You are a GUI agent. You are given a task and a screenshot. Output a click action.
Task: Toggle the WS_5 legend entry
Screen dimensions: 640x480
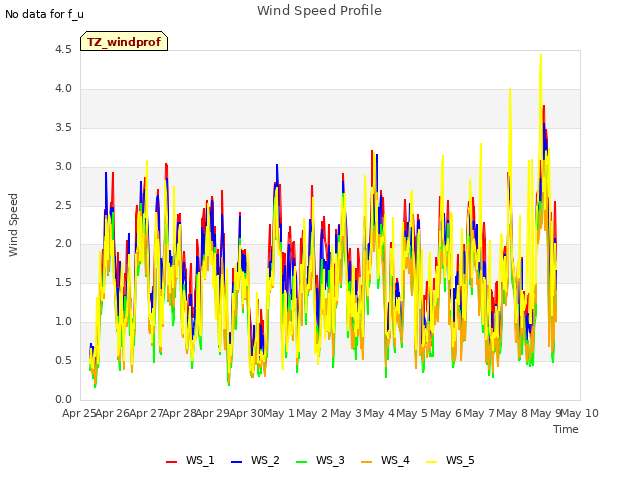click(x=450, y=461)
